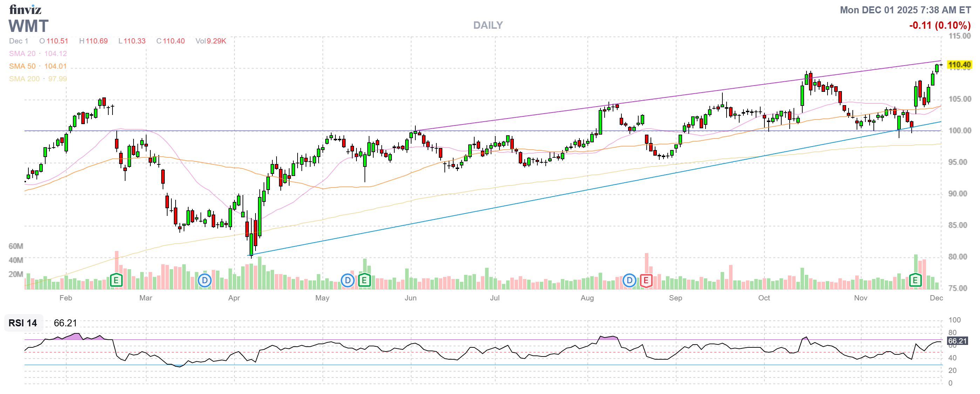
Task: Click the late-February green earnings E marker
Action: coord(116,281)
